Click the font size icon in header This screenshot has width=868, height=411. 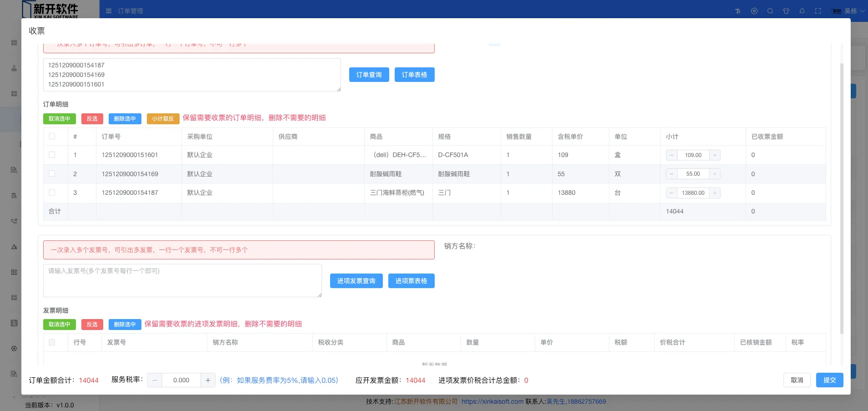738,11
